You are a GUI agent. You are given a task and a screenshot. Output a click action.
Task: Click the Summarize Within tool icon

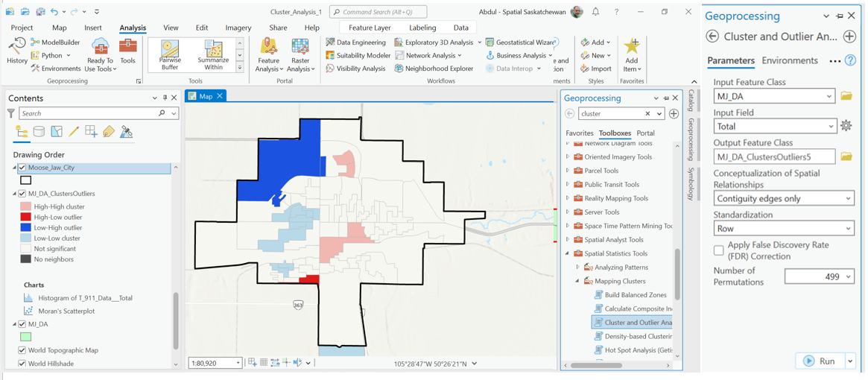213,56
